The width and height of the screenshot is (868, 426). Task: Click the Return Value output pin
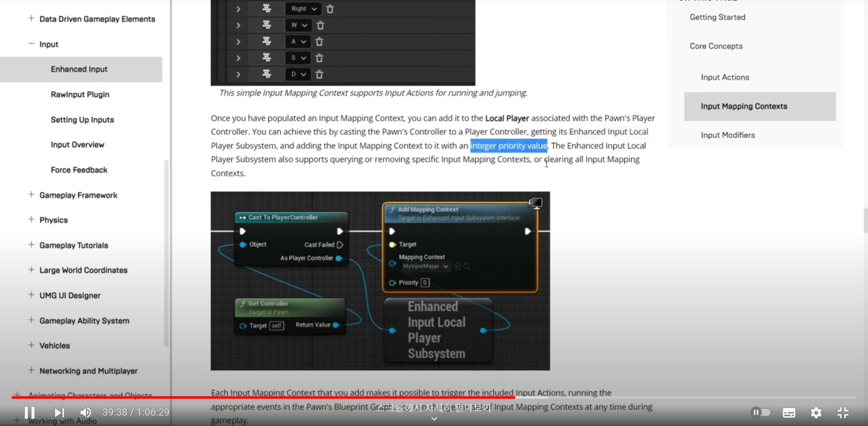point(336,325)
